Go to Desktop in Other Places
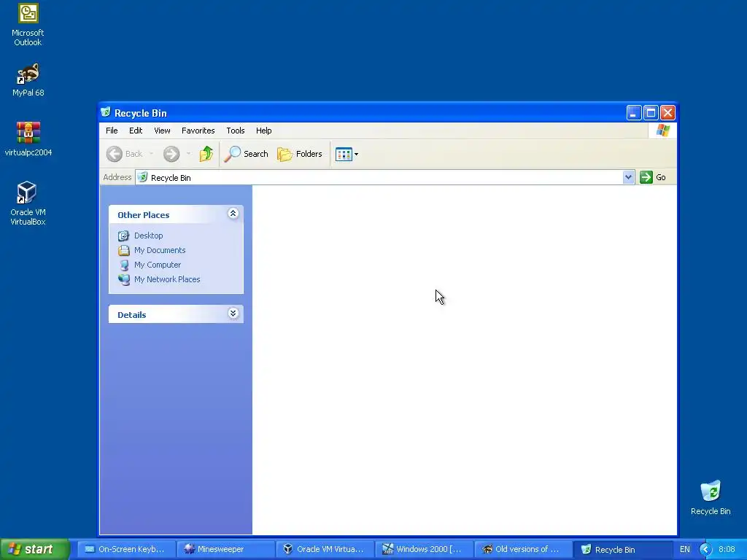Screen dimensions: 747x560 click(148, 236)
